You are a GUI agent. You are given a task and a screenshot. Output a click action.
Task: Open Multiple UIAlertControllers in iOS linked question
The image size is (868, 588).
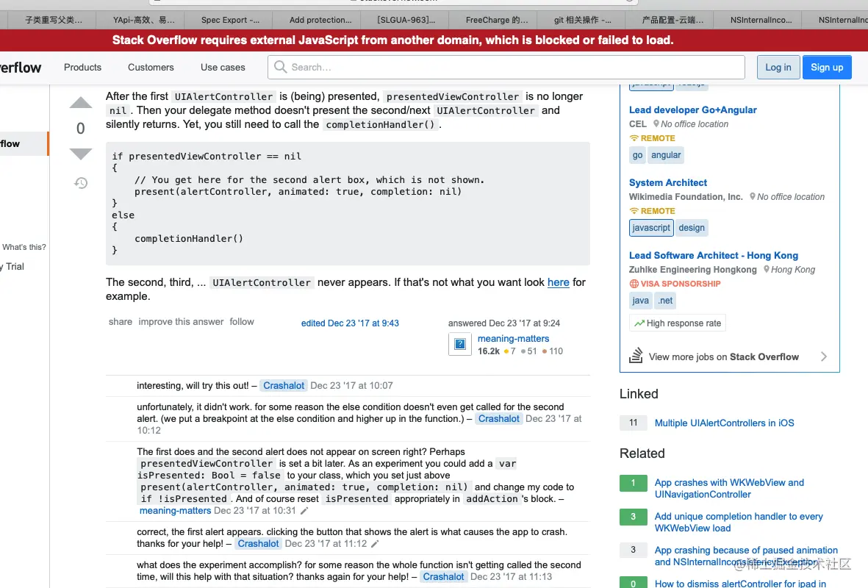(x=724, y=423)
